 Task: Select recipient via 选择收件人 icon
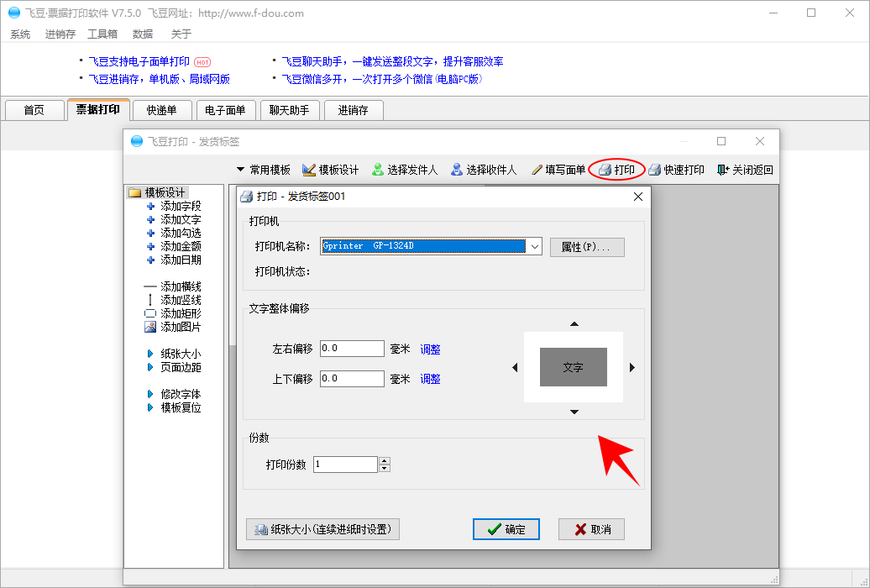pos(457,170)
